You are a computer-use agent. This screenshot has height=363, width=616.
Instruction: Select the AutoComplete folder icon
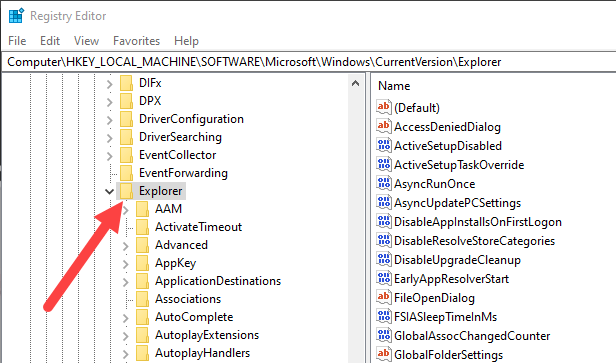pyautogui.click(x=142, y=318)
